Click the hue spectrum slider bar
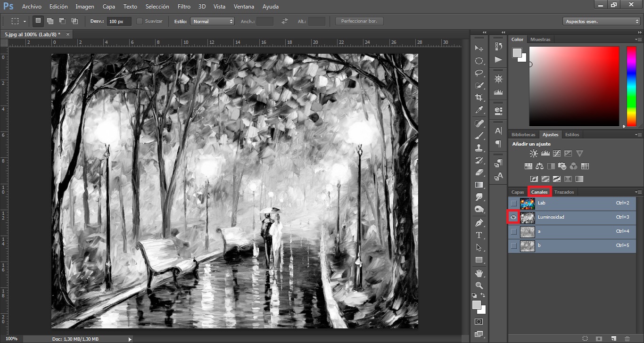Image resolution: width=644 pixels, height=343 pixels. tap(631, 86)
